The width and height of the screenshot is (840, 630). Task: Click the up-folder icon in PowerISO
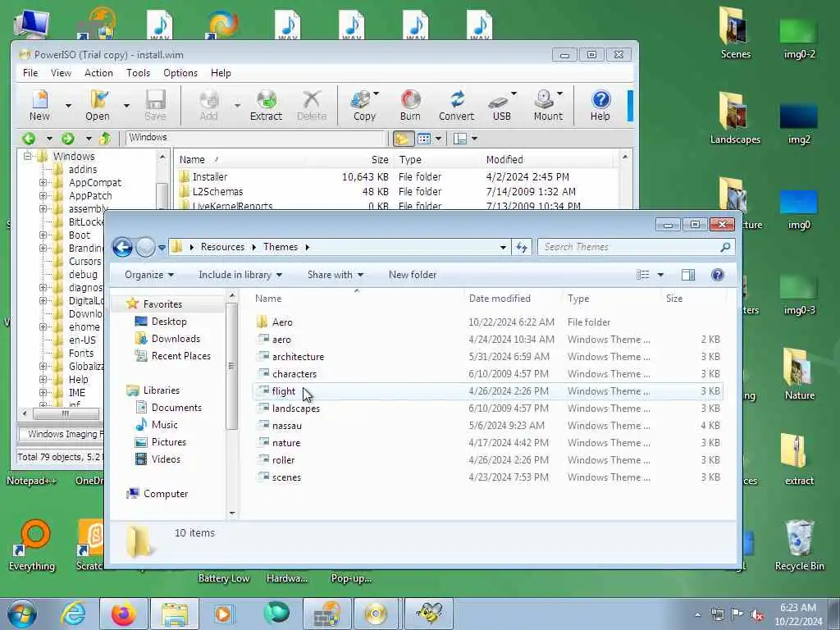105,139
